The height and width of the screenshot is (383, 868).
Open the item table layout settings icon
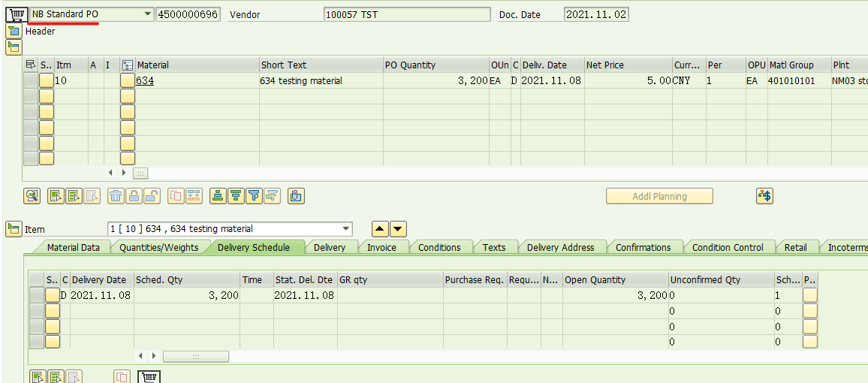click(x=31, y=65)
